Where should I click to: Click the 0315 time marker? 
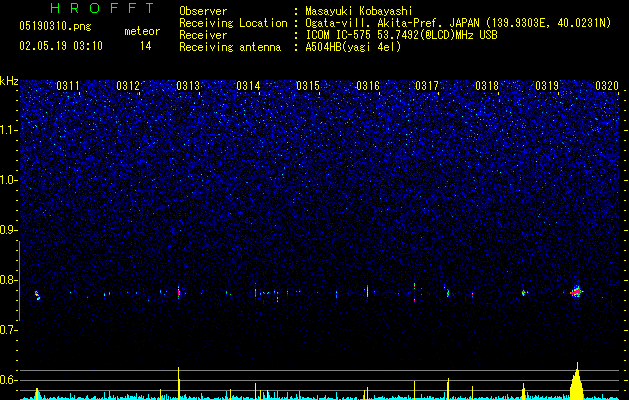coord(308,86)
